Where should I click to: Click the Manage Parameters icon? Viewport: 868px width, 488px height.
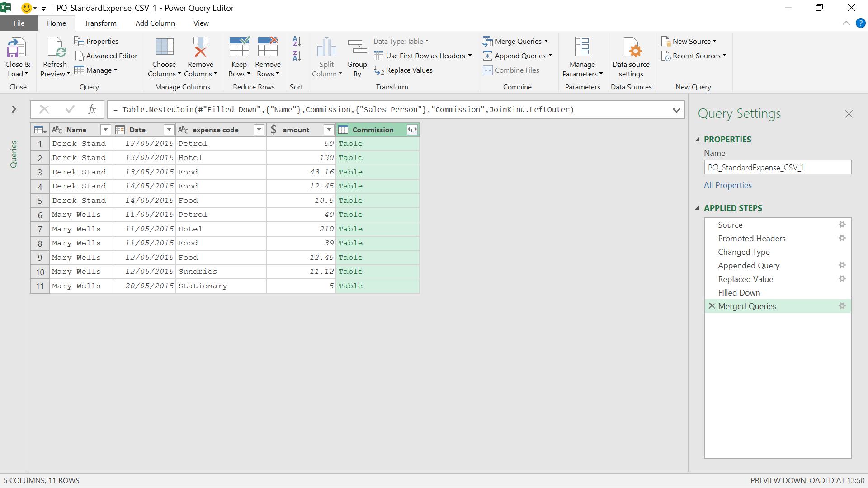(x=582, y=47)
